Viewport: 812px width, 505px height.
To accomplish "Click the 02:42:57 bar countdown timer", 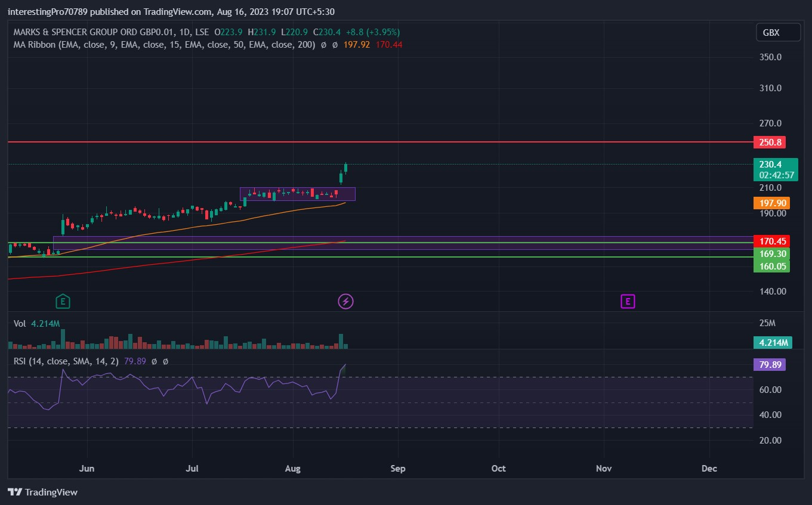I will coord(776,175).
